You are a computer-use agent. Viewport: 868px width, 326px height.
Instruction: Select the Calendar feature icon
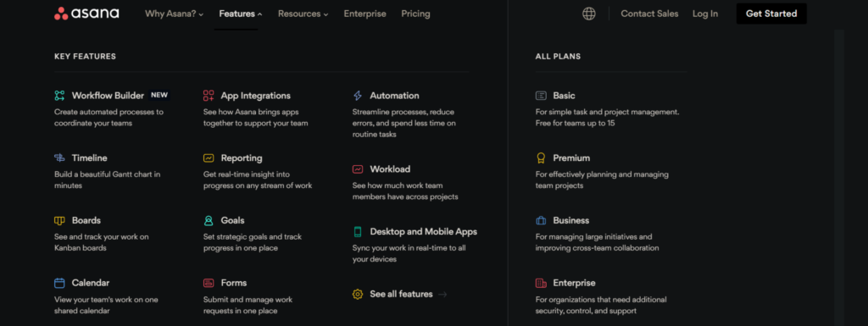[x=59, y=283]
